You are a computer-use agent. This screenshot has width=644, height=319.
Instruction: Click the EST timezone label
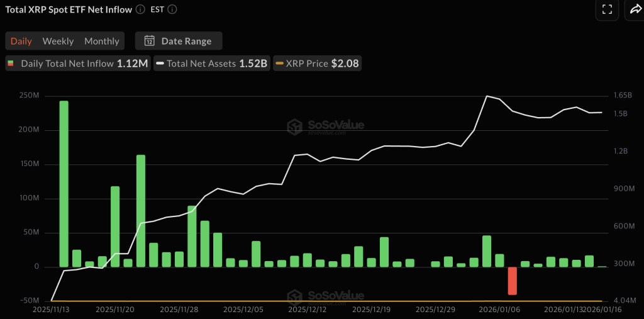[157, 9]
